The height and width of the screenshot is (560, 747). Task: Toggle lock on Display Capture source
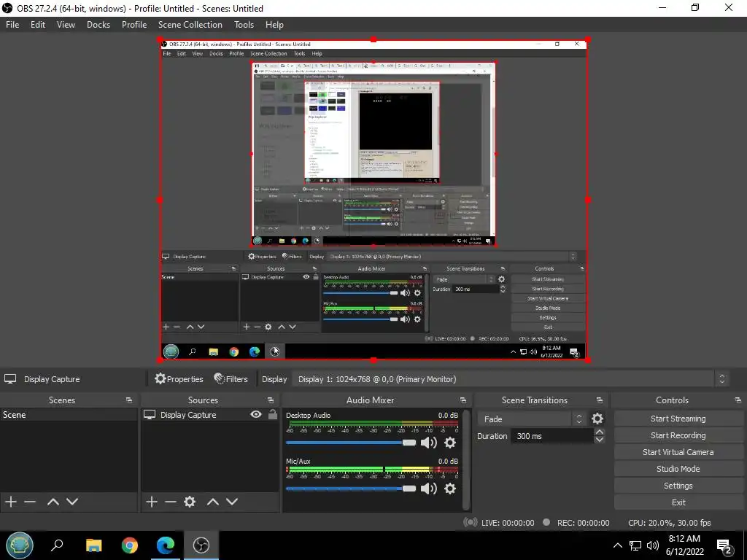pyautogui.click(x=273, y=414)
